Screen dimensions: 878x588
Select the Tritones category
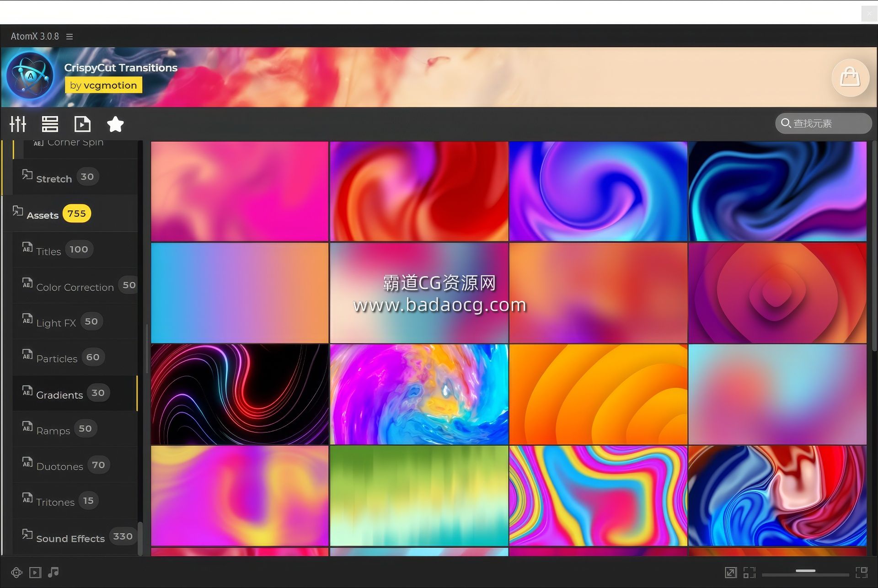point(75,501)
